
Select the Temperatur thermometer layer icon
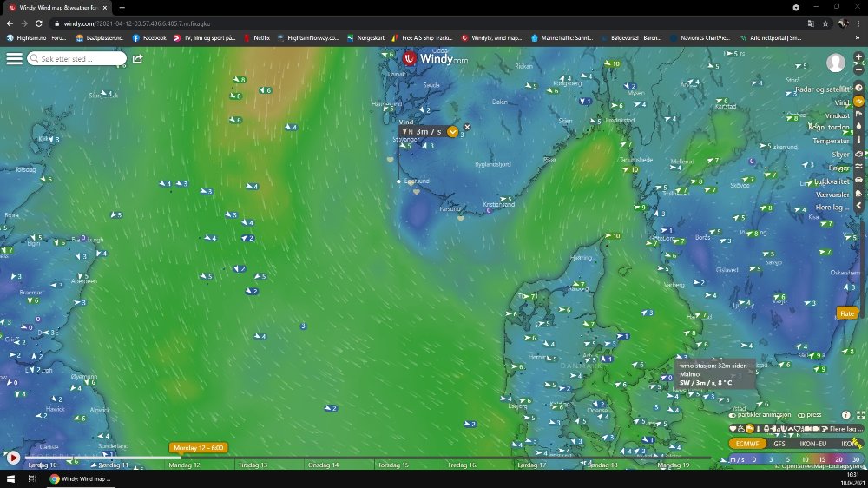click(x=858, y=140)
